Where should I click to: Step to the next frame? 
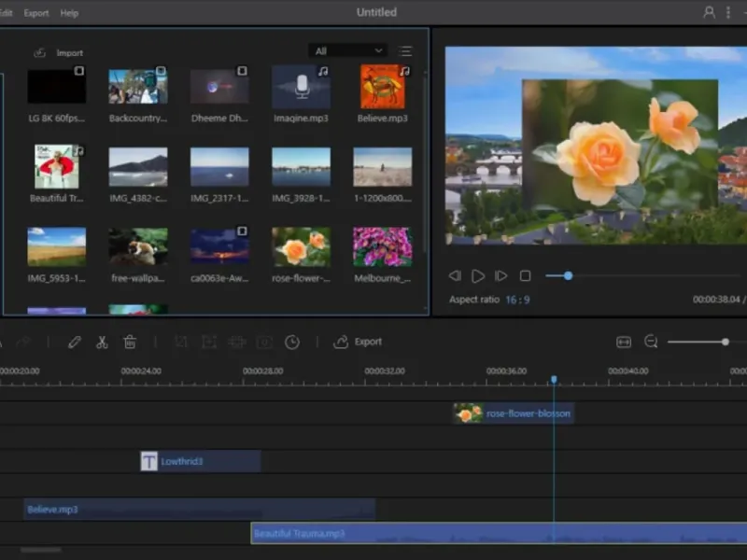point(501,276)
